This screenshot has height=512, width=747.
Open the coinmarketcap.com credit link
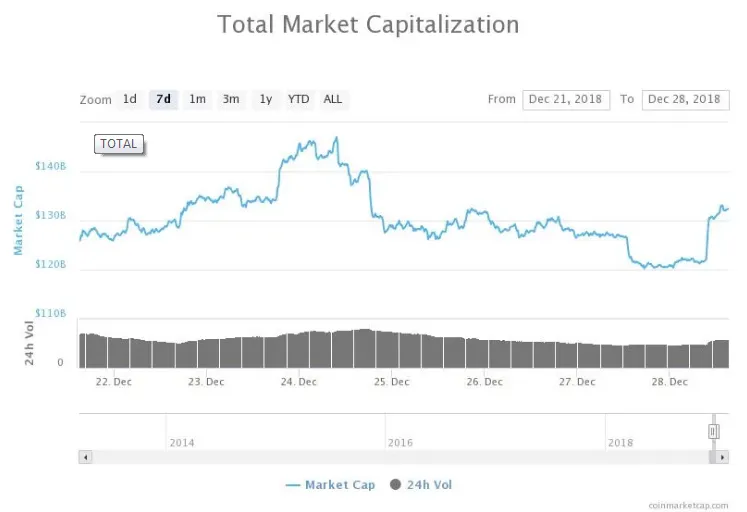pos(688,505)
